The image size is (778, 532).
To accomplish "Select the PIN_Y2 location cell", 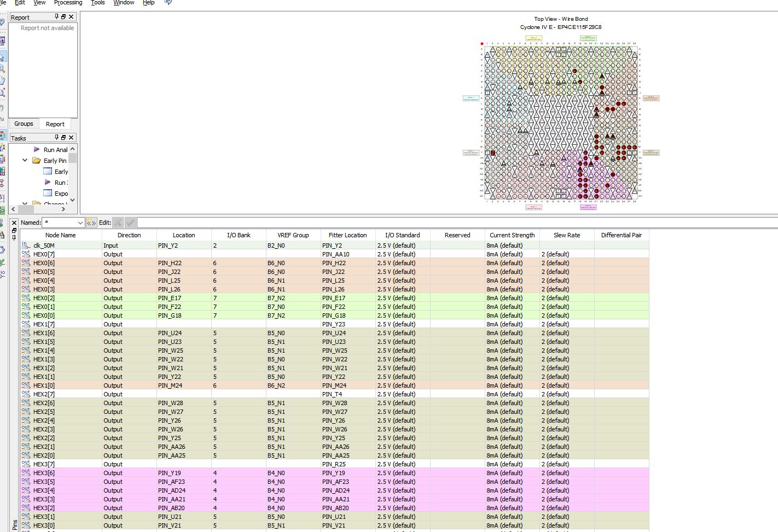I will [x=184, y=245].
